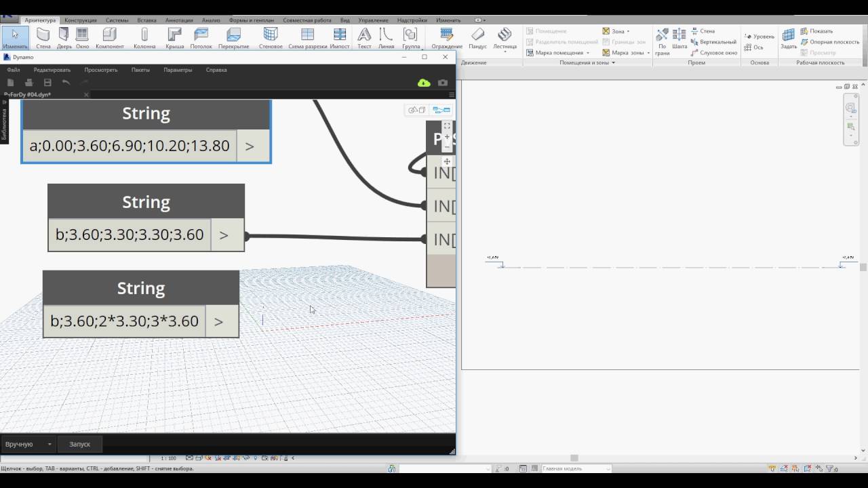Toggle Dynamo background 3D preview navigation
Viewport: 868px width, 488px height.
(x=416, y=110)
